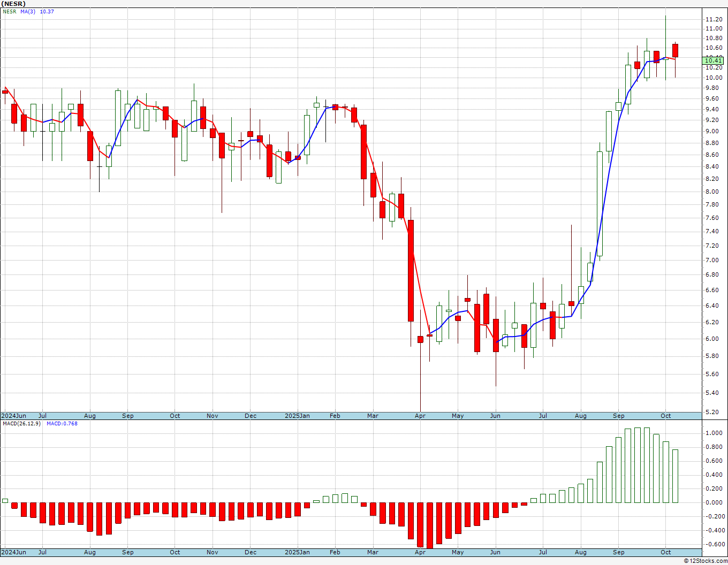This screenshot has height=565, width=728.
Task: Click the MA(3) indicator label
Action: 28,11
